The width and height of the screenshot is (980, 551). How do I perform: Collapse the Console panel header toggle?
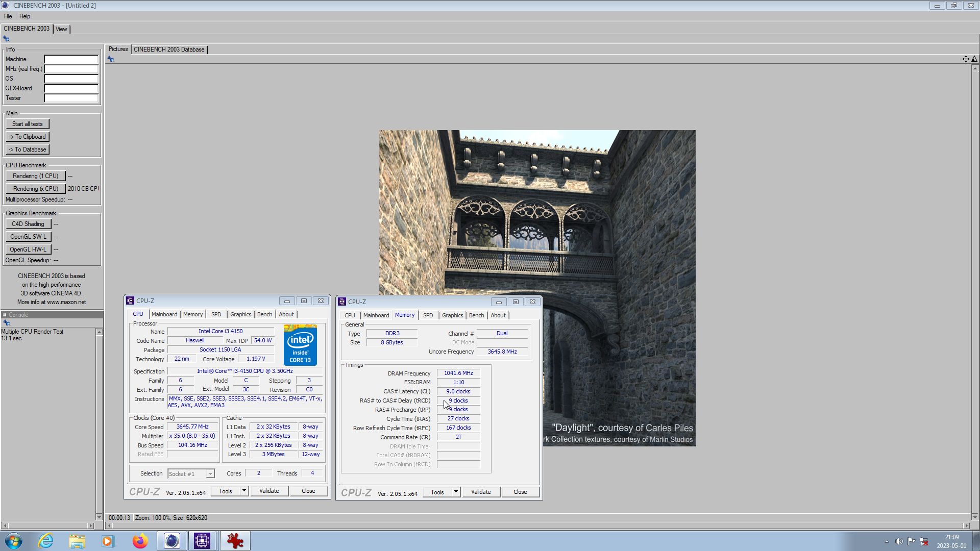[5, 315]
